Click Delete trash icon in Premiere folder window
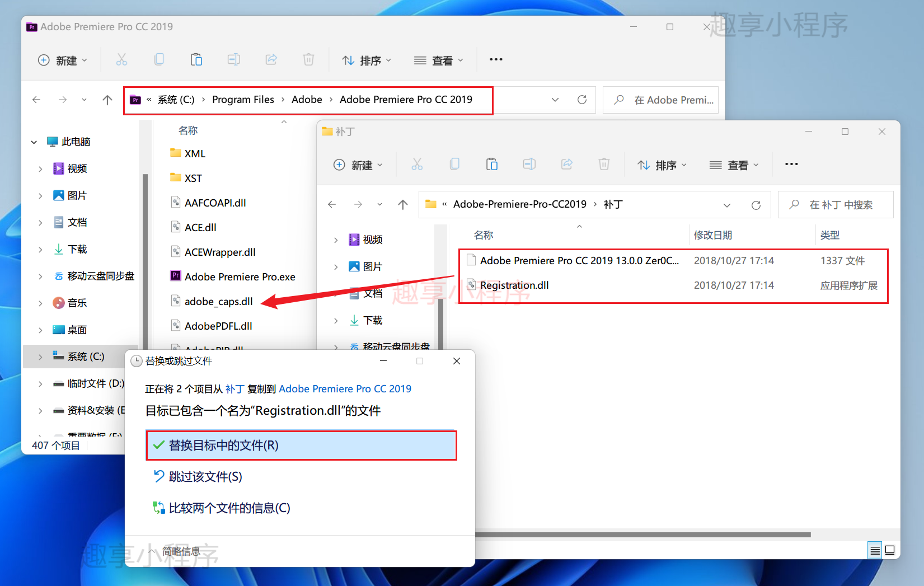 pos(308,60)
